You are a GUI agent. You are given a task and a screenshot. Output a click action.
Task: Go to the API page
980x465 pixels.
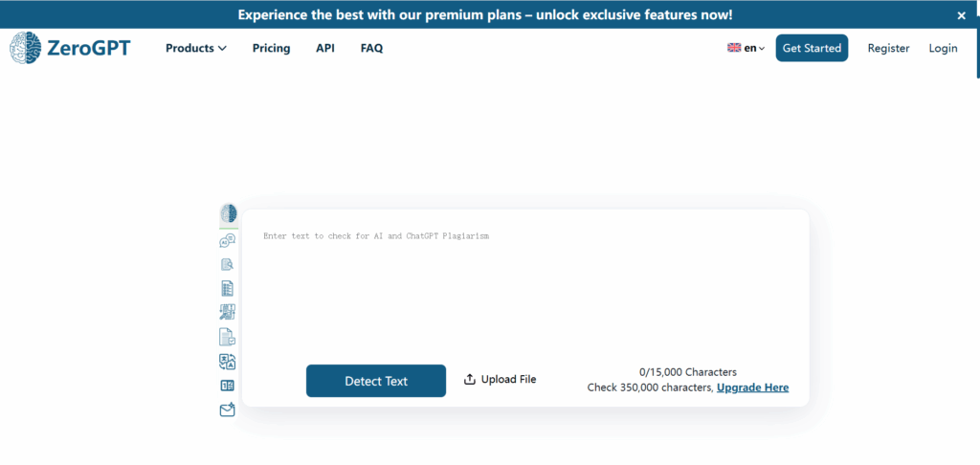325,48
